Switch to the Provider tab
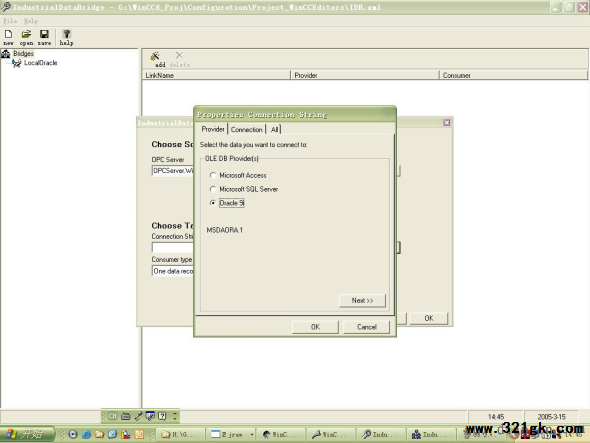Screen dimensions: 590x443 (x=213, y=129)
